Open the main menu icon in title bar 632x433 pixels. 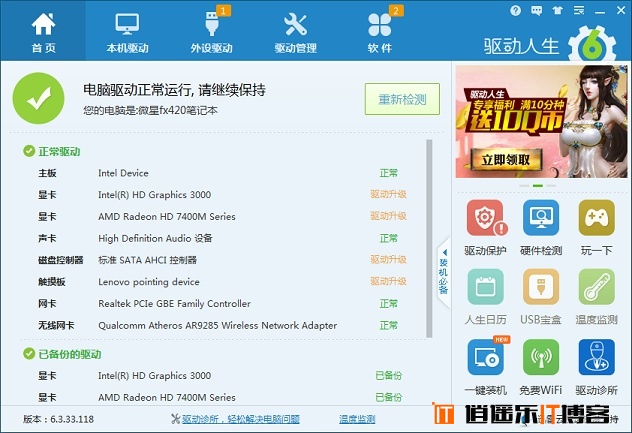click(x=579, y=10)
